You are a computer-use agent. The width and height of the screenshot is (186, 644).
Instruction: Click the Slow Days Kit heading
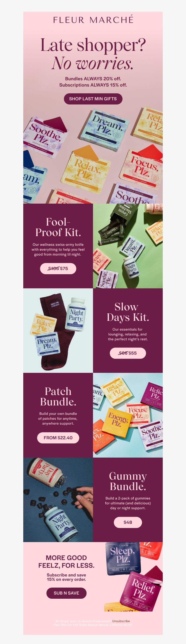[x=128, y=312]
